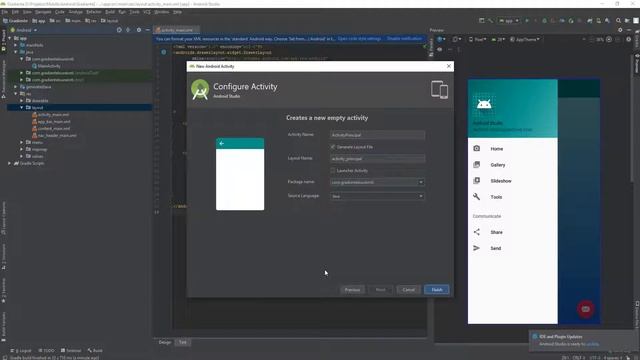The image size is (640, 360).
Task: Click the empty activity preview thumbnail
Action: pyautogui.click(x=240, y=174)
